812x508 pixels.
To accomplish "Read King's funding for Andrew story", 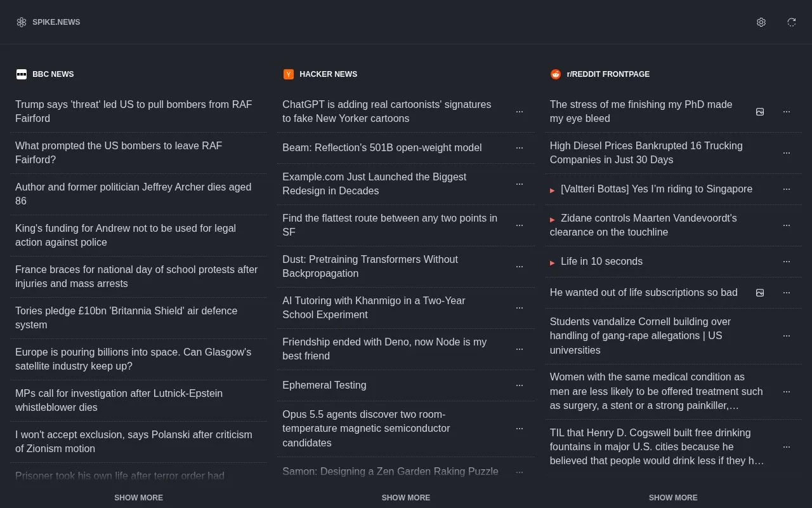I will click(x=138, y=236).
